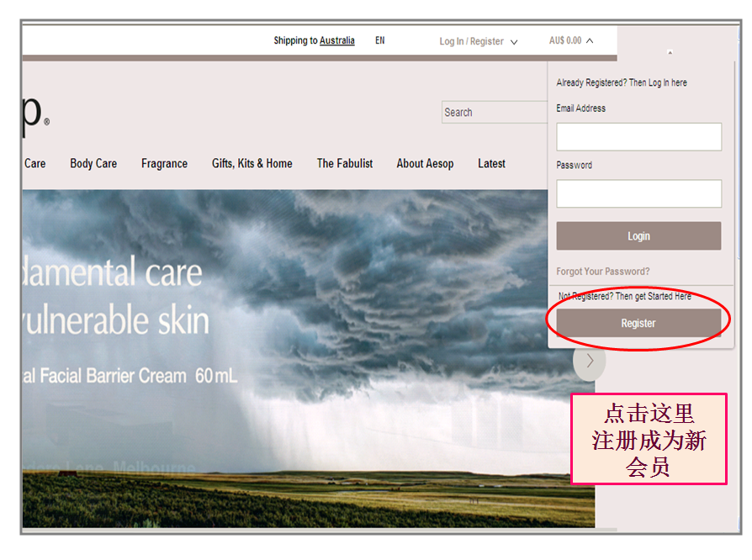Click the Register button
The height and width of the screenshot is (560, 752).
click(638, 323)
